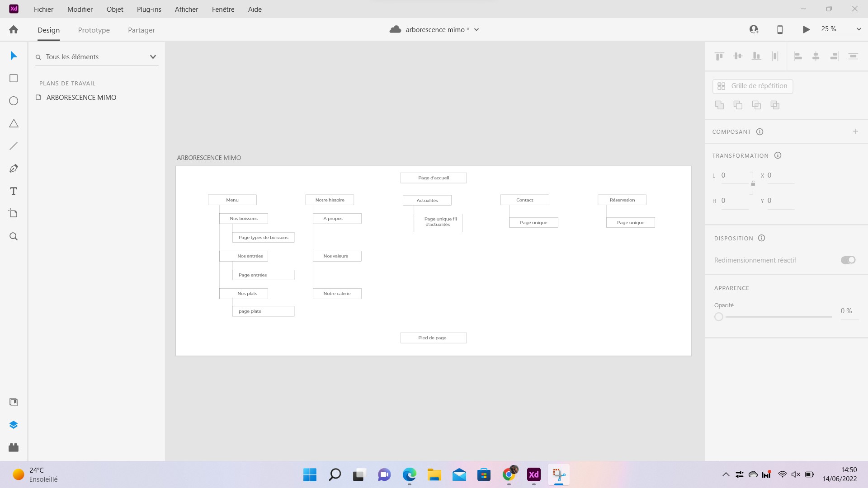Click the mobile device preview icon
The image size is (868, 488).
pyautogui.click(x=780, y=29)
